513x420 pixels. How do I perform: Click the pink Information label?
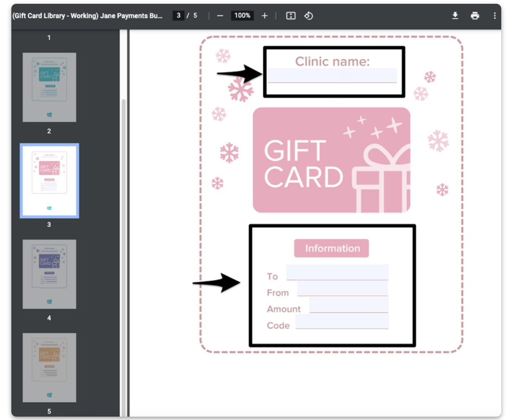[332, 248]
